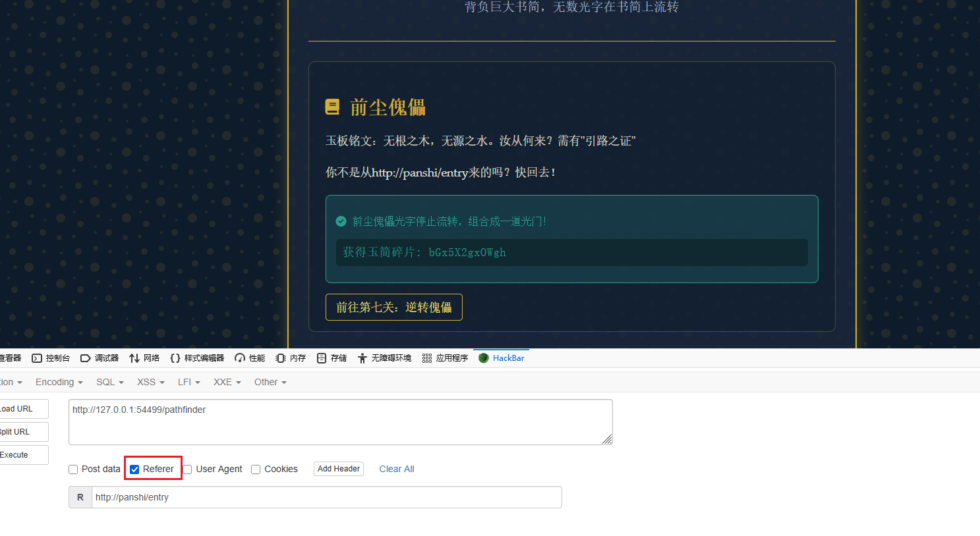
Task: Click the 网络 network arrows icon
Action: [x=134, y=358]
